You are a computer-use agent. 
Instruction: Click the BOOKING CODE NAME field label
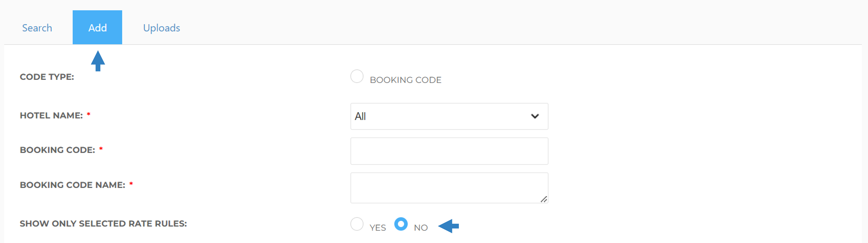[72, 185]
